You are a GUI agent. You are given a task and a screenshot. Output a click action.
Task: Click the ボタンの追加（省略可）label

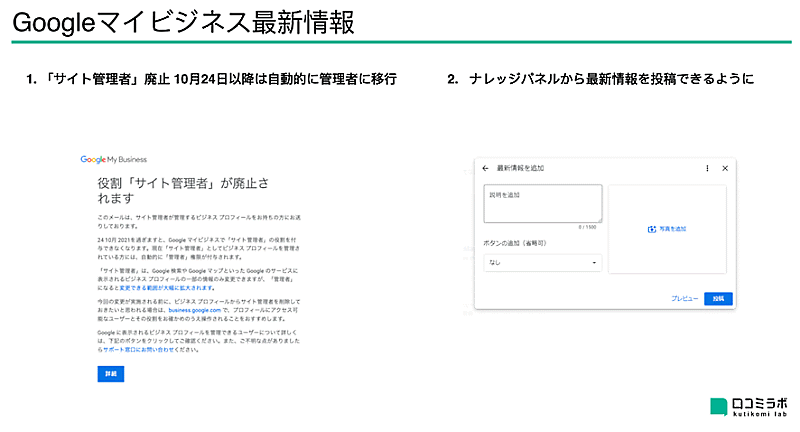(516, 243)
